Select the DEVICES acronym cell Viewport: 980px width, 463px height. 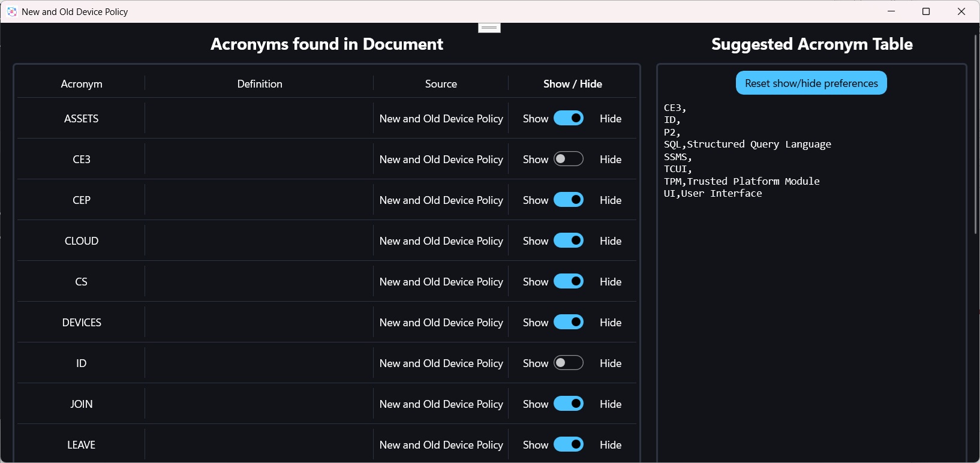click(82, 323)
